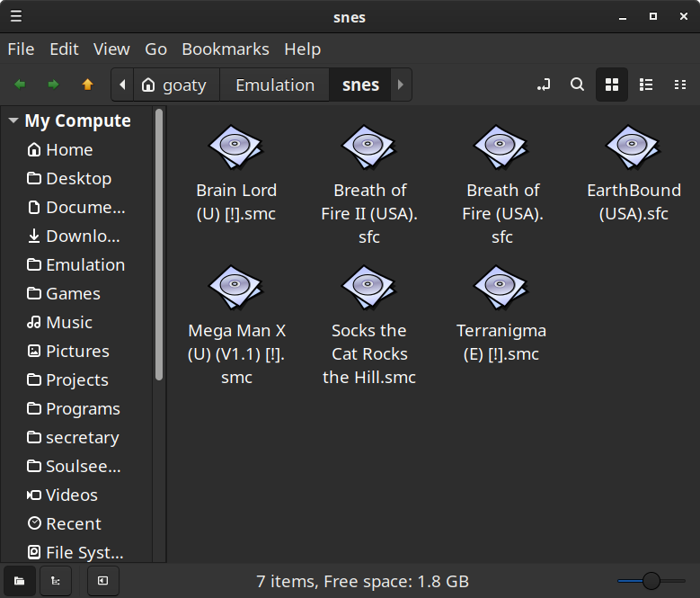Open secretary folder in sidebar
The height and width of the screenshot is (598, 700).
point(76,437)
